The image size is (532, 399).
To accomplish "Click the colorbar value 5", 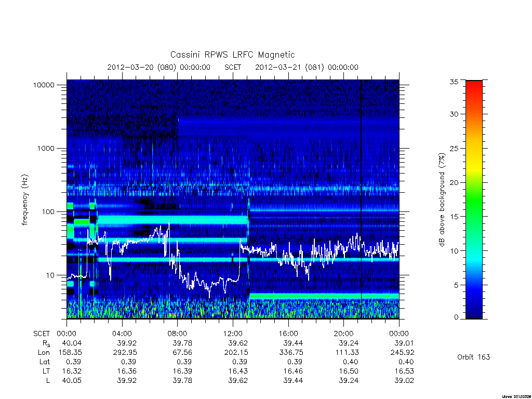I will pyautogui.click(x=456, y=285).
